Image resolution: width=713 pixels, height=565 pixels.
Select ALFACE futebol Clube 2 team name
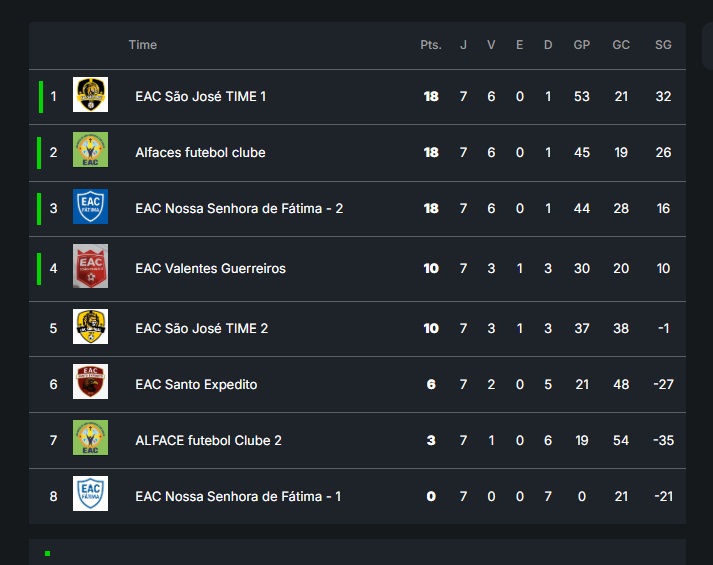click(x=208, y=441)
